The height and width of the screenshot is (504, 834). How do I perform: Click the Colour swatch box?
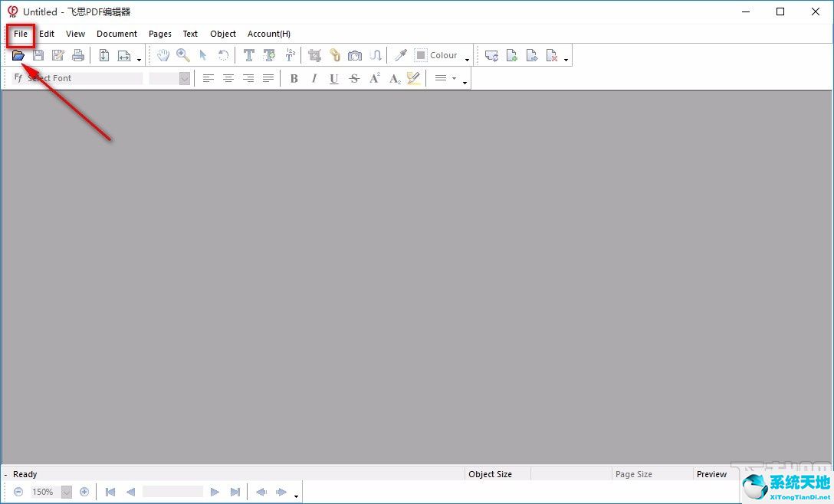421,55
